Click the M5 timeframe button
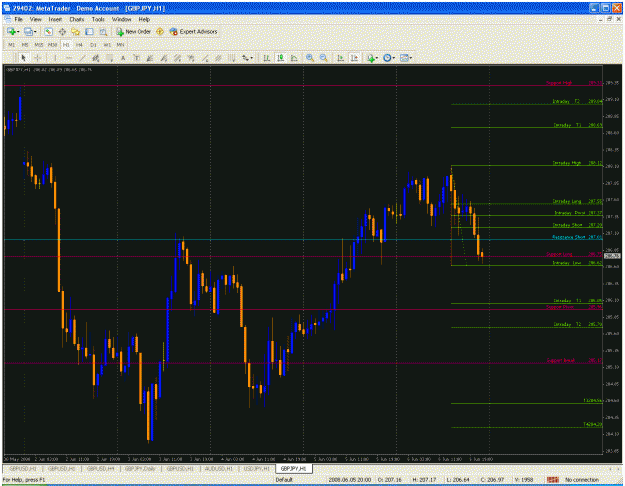The height and width of the screenshot is (486, 625). click(x=25, y=45)
